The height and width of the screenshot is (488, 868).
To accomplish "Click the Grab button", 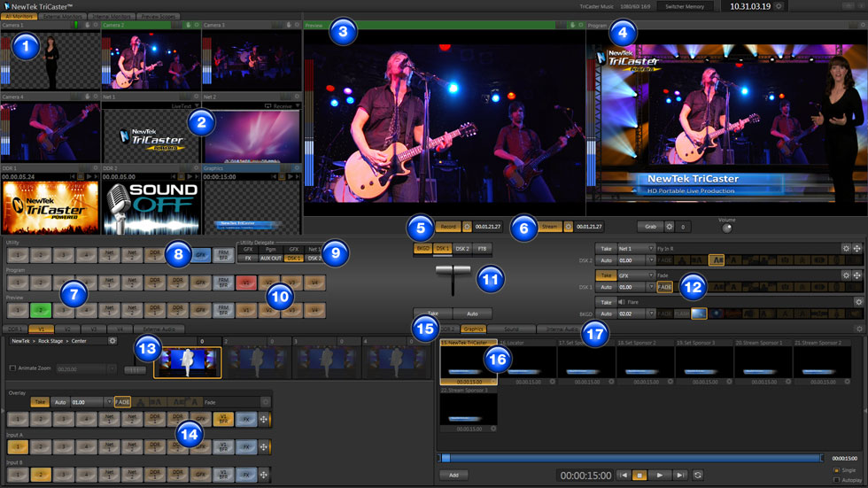I will pyautogui.click(x=650, y=227).
